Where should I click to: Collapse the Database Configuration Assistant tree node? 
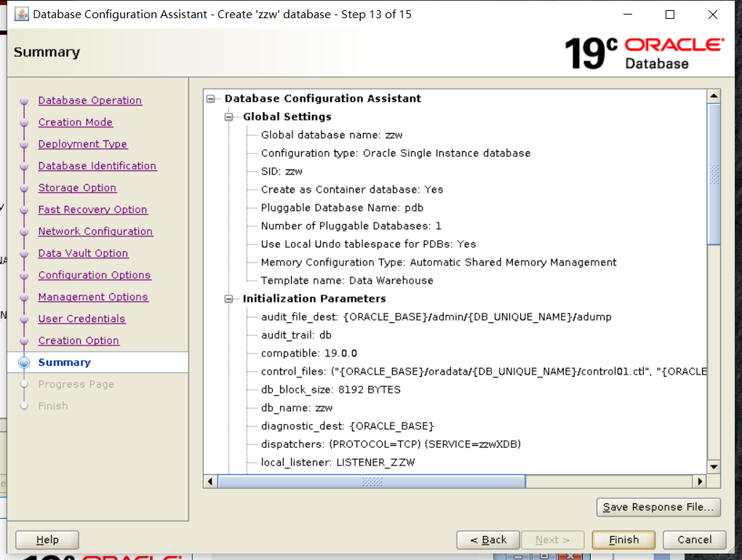[210, 98]
